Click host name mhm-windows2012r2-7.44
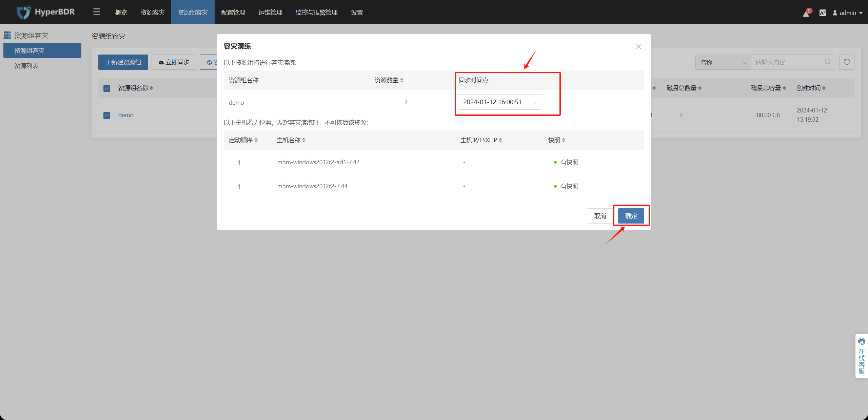This screenshot has height=420, width=868. [312, 186]
